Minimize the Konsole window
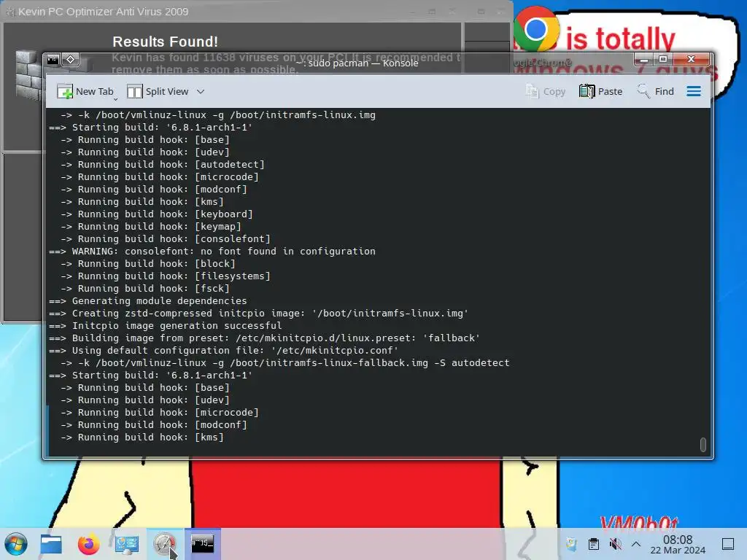 pyautogui.click(x=643, y=60)
